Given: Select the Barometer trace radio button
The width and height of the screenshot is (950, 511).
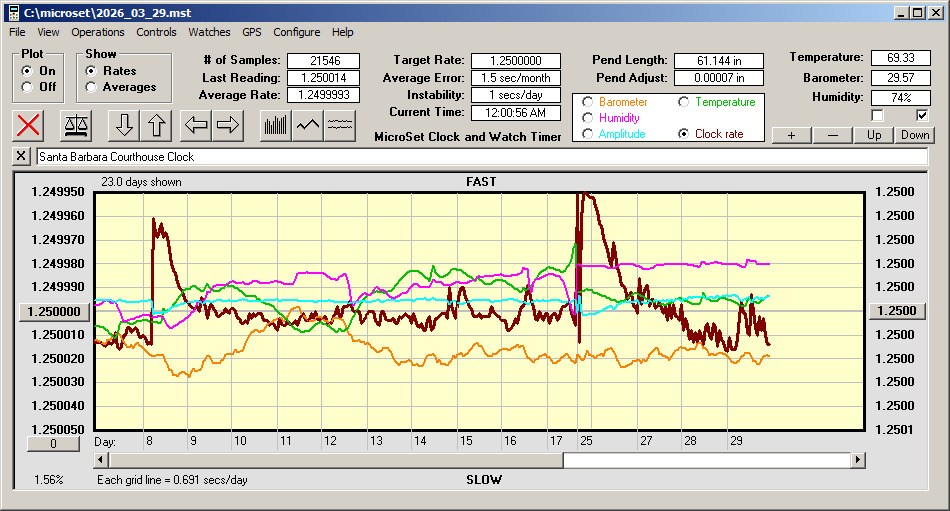Looking at the screenshot, I should coord(587,102).
